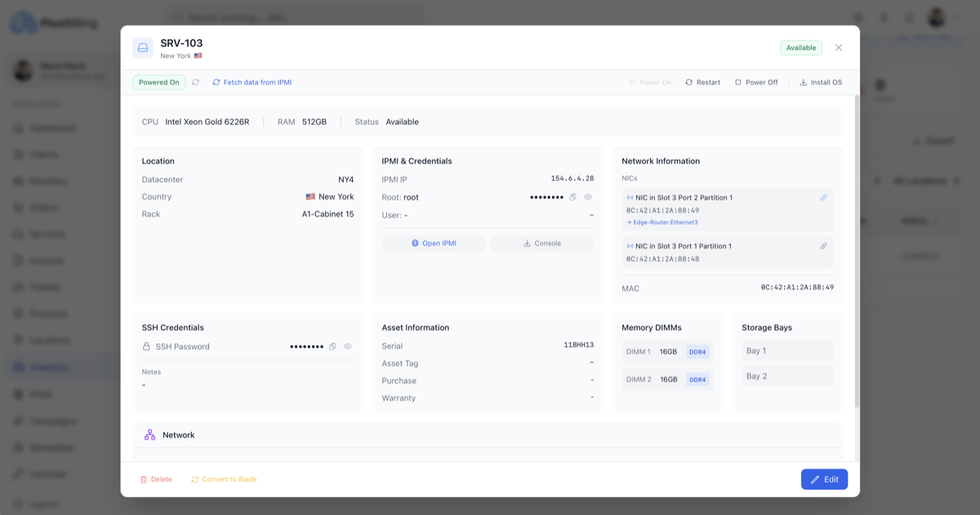
Task: Refresh power state via circular arrow icon
Action: click(x=194, y=82)
